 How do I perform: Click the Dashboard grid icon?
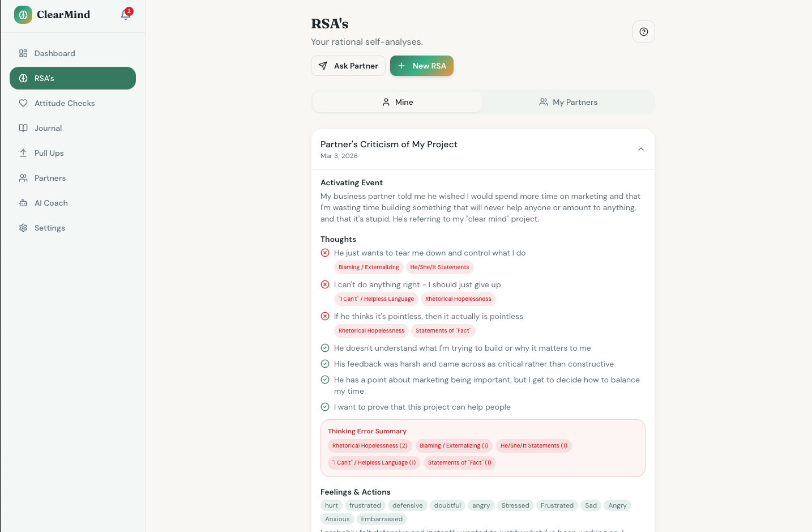pyautogui.click(x=23, y=53)
